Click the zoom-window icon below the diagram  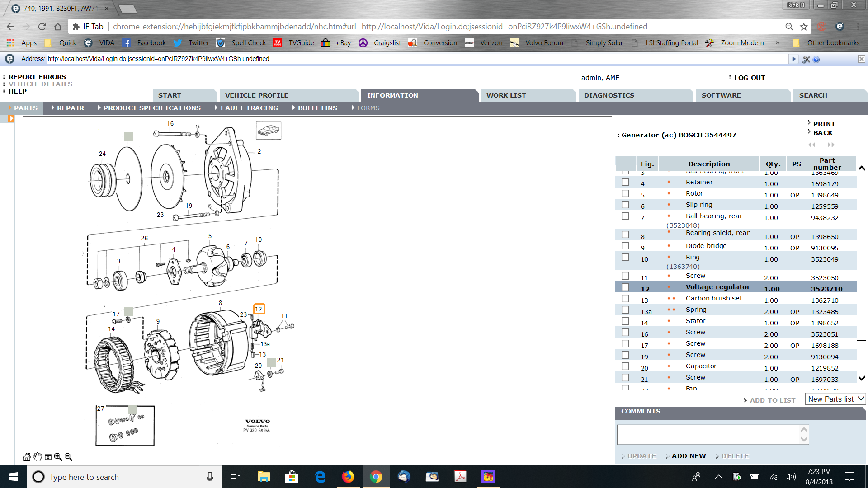48,457
